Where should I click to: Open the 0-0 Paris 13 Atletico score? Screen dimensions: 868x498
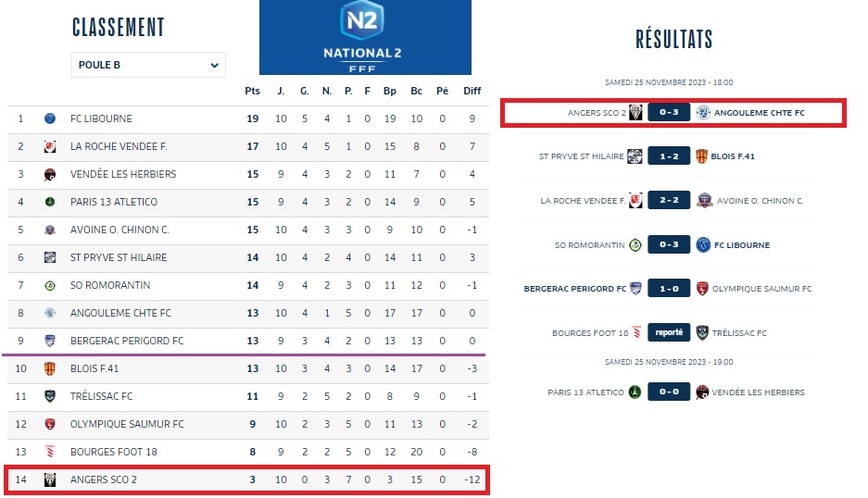[669, 392]
